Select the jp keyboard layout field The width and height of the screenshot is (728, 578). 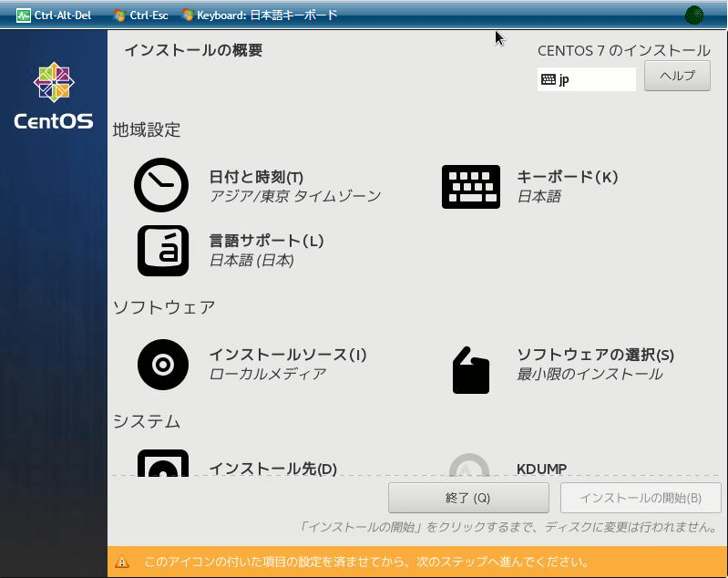[x=587, y=79]
